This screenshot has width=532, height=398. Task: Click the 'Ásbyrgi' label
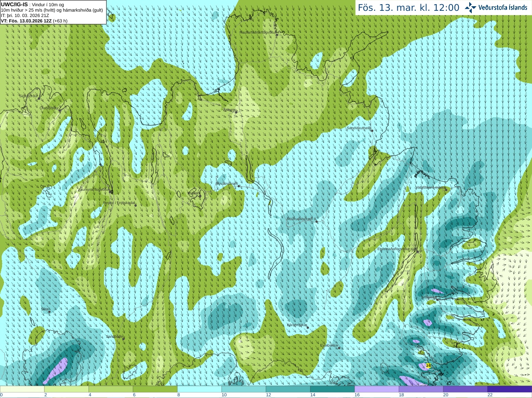(229, 110)
